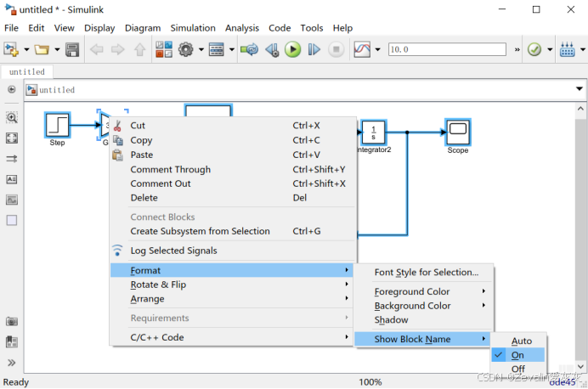
Task: Open dropdown arrow next to New Model
Action: [26, 49]
